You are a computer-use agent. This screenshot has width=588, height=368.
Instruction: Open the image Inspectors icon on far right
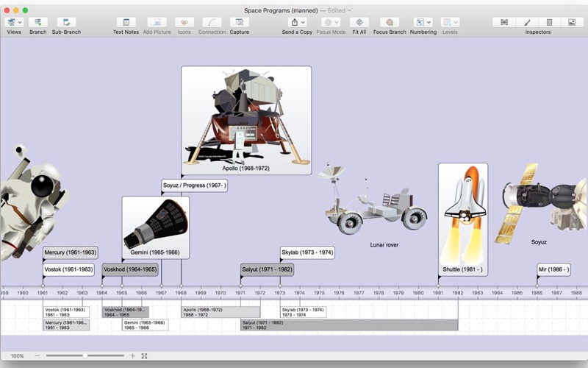(571, 23)
